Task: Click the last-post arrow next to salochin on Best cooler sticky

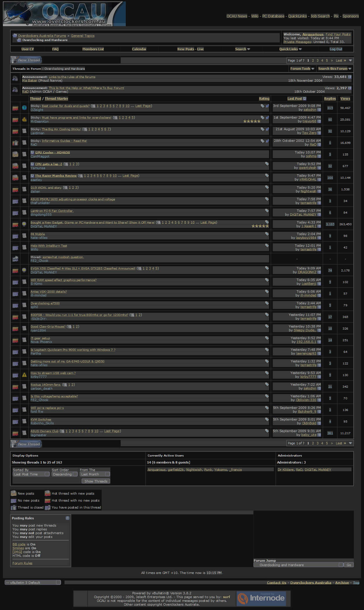Action: pyautogui.click(x=319, y=110)
